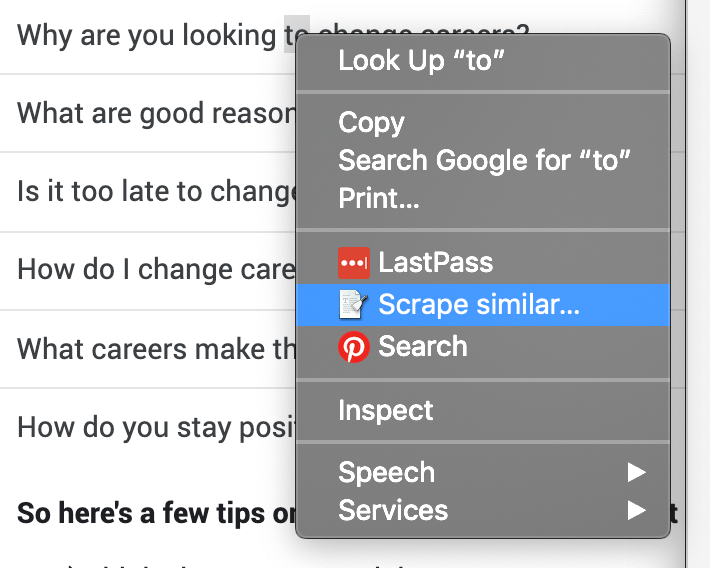710x568 pixels.
Task: Expand the Services submenu arrow
Action: [636, 510]
